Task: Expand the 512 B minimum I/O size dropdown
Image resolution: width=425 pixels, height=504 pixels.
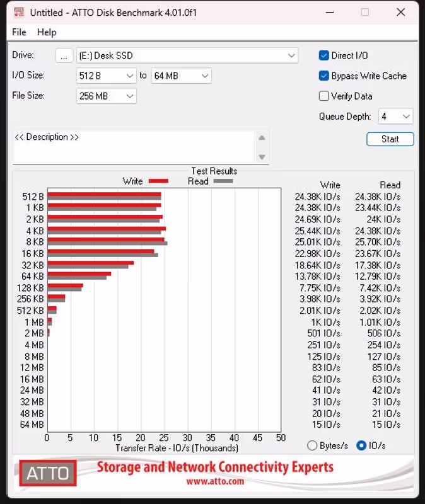Action: click(x=107, y=76)
